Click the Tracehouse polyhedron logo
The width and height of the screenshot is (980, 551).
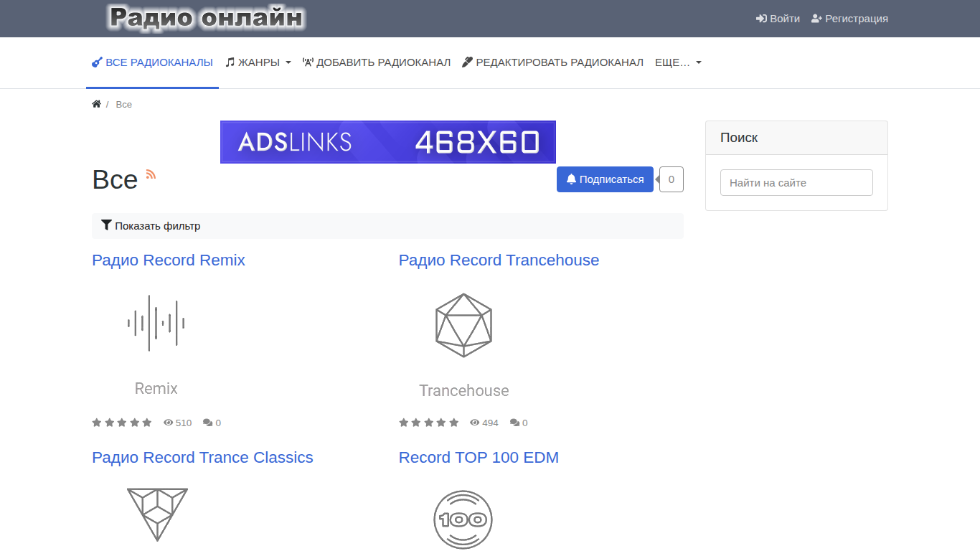(x=464, y=325)
